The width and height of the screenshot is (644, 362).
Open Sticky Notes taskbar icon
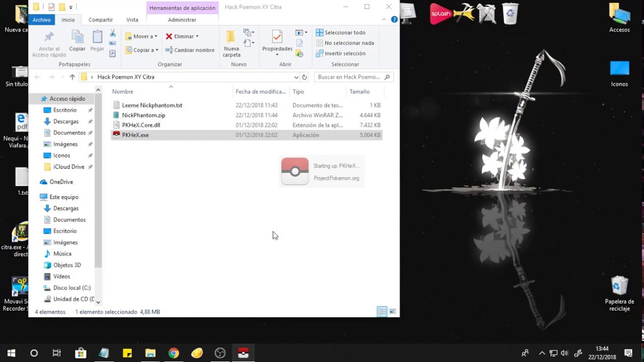coord(127,353)
